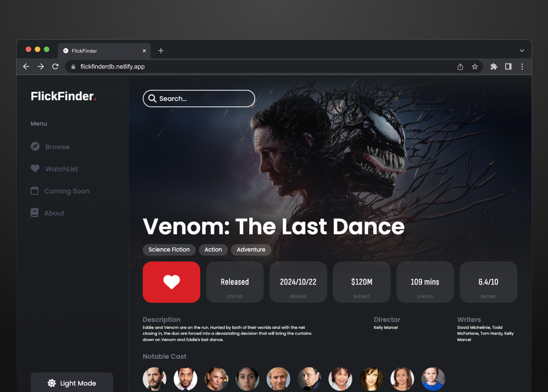Bookmark page with the star icon

475,67
